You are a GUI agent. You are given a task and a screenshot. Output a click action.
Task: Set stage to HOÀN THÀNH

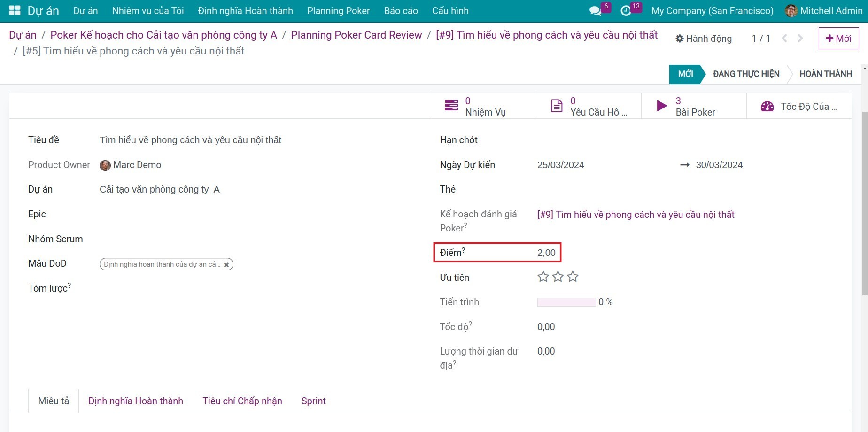tap(825, 74)
